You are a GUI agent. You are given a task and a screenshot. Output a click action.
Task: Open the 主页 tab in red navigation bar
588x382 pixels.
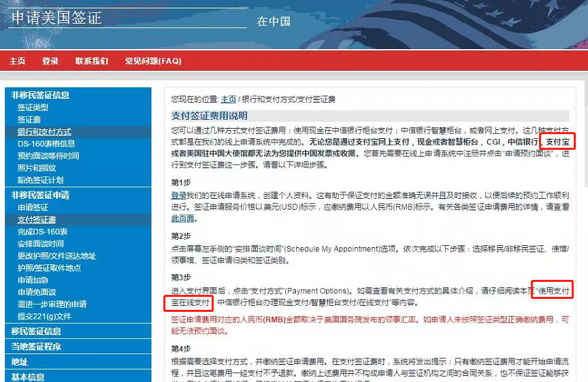coord(17,61)
